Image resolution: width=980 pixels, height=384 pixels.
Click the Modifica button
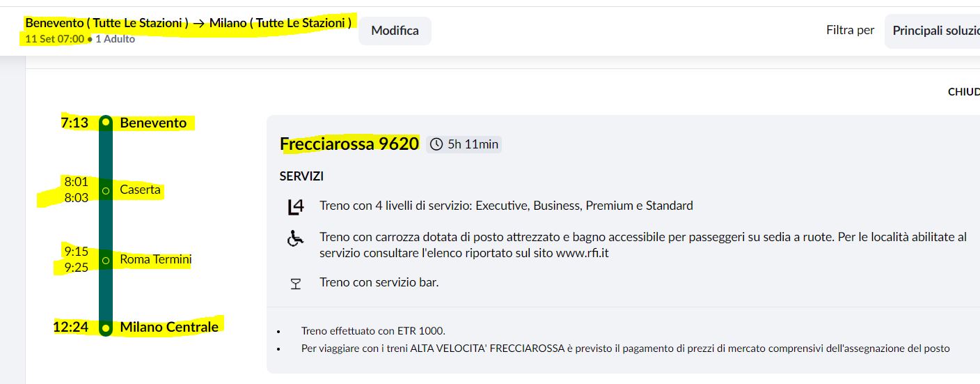[x=395, y=31]
